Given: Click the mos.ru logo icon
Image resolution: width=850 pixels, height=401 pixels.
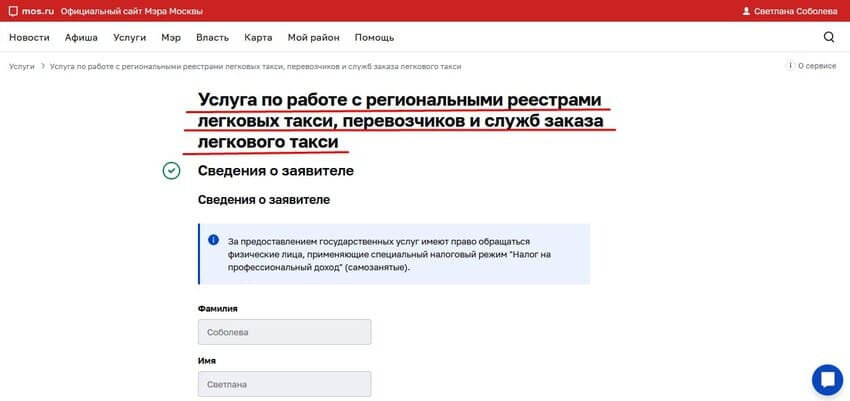Looking at the screenshot, I should (14, 11).
